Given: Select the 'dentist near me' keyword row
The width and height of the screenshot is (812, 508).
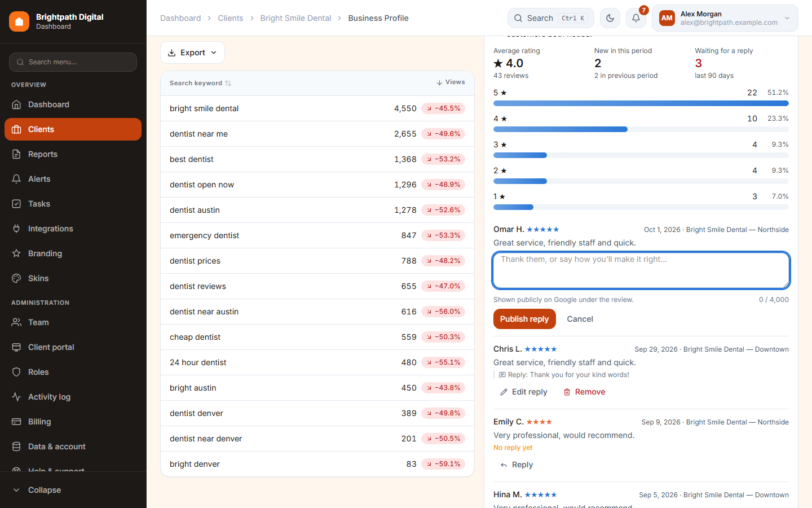Looking at the screenshot, I should (x=317, y=134).
